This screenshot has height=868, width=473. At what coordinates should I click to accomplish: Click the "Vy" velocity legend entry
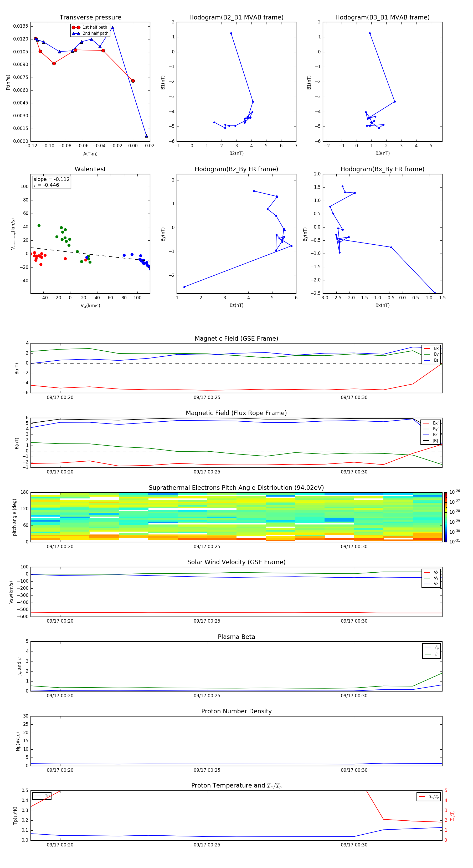tap(431, 578)
